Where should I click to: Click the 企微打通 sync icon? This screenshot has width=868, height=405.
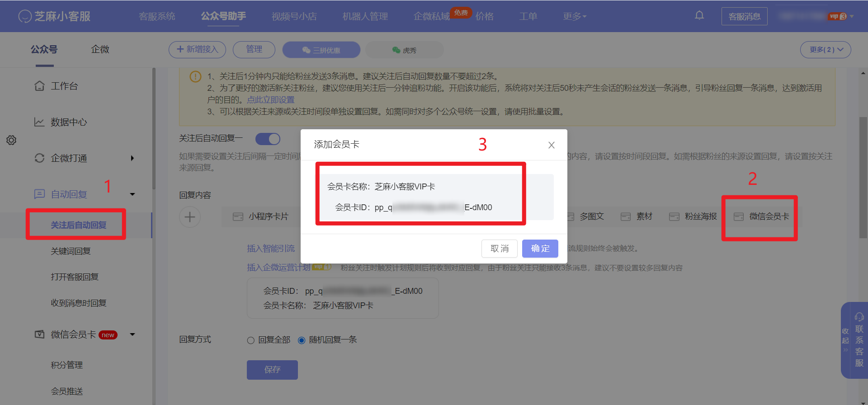tap(39, 158)
